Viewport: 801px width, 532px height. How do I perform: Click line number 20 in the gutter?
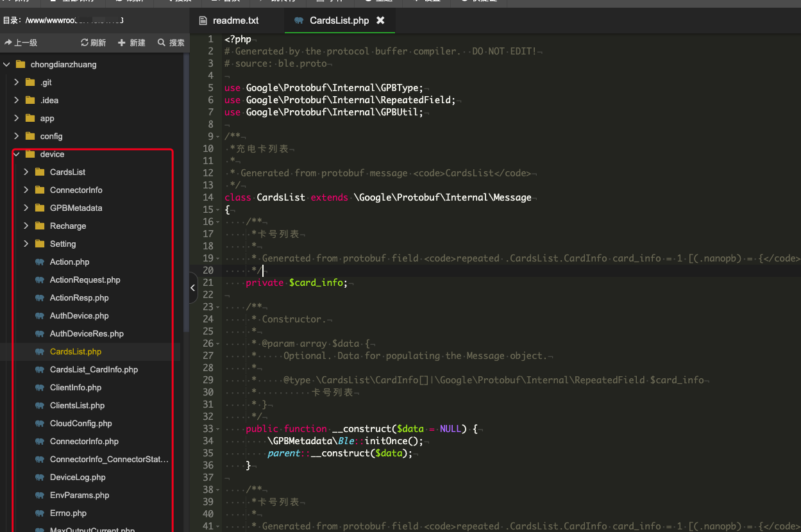click(208, 270)
